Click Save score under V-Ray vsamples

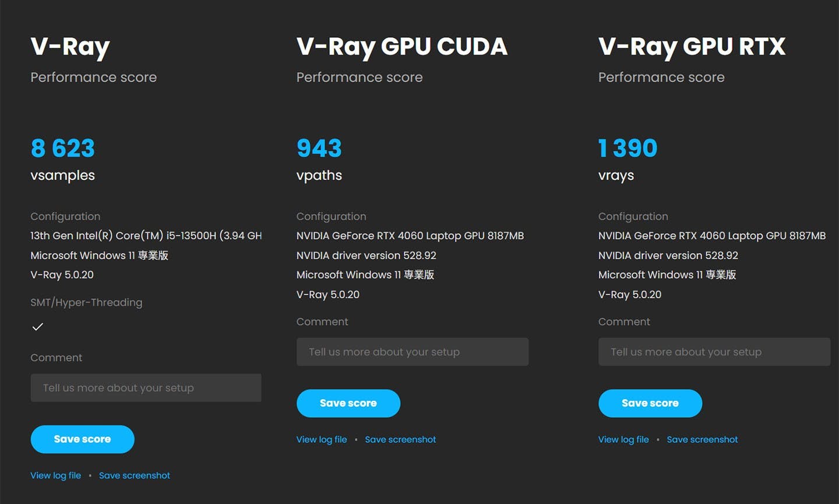82,439
